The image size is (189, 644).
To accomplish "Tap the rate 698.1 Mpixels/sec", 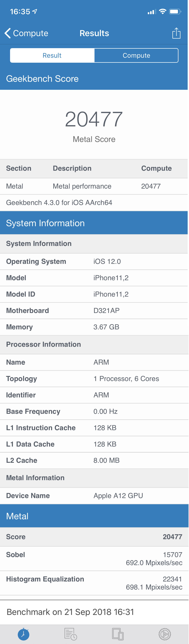I will pyautogui.click(x=154, y=587).
